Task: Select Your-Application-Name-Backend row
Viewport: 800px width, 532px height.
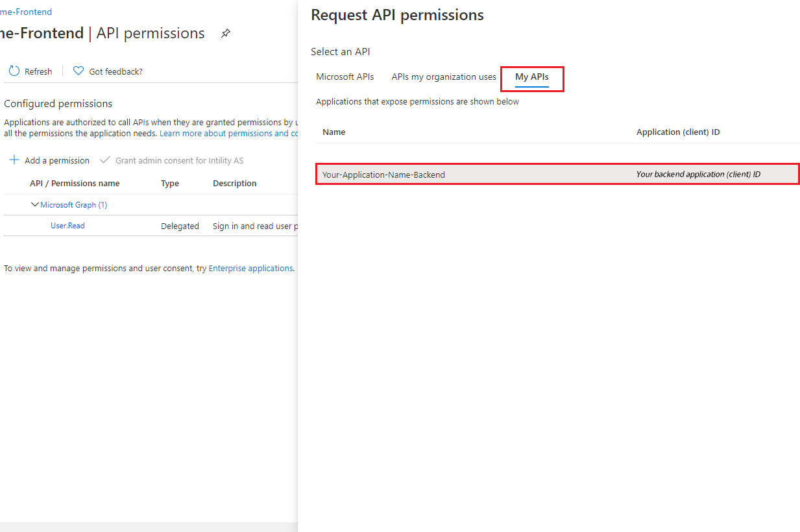Action: (x=557, y=175)
